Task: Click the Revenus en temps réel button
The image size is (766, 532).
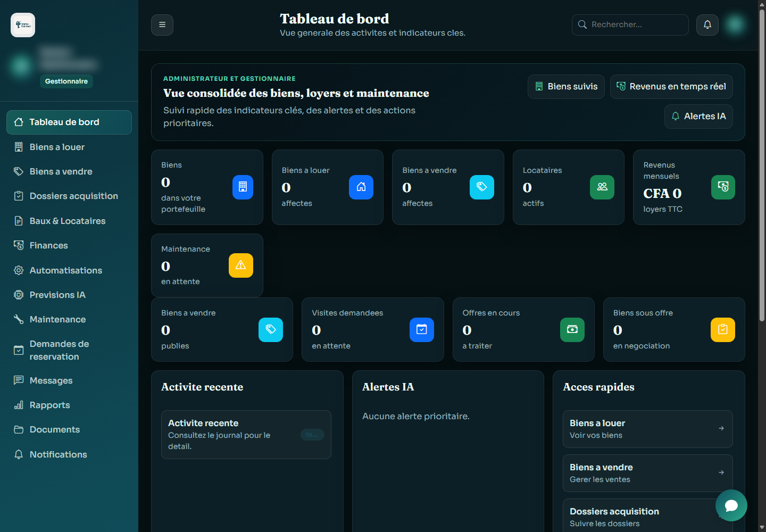Action: 671,87
